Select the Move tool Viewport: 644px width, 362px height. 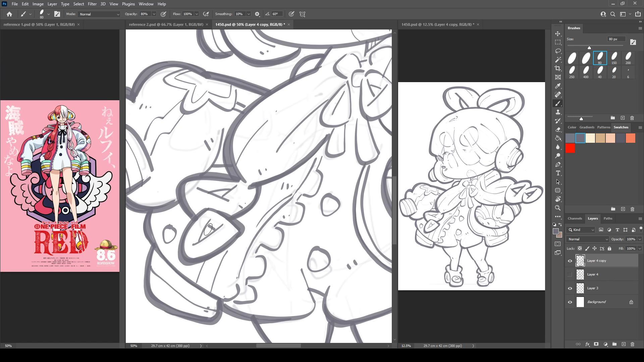[558, 34]
